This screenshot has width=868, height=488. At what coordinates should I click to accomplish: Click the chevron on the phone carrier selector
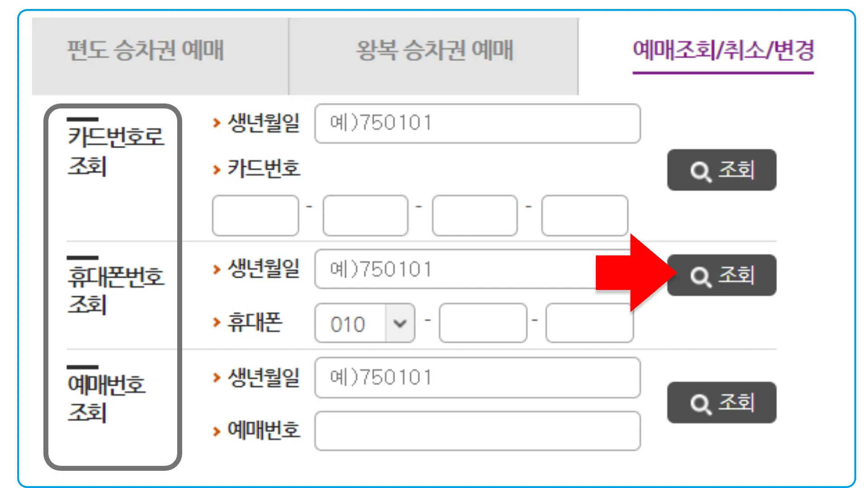click(x=400, y=323)
